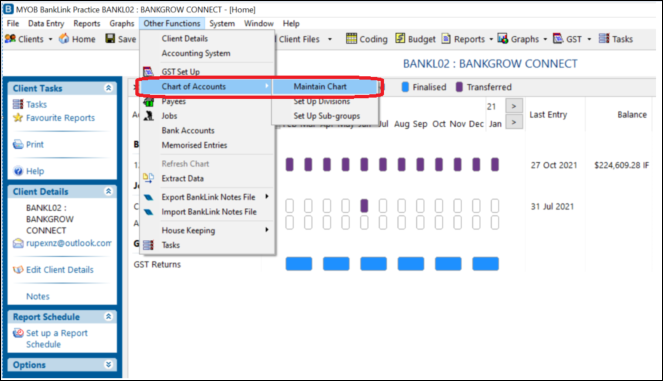The width and height of the screenshot is (663, 381).
Task: Click the first blue GST Returns block
Action: coord(299,264)
